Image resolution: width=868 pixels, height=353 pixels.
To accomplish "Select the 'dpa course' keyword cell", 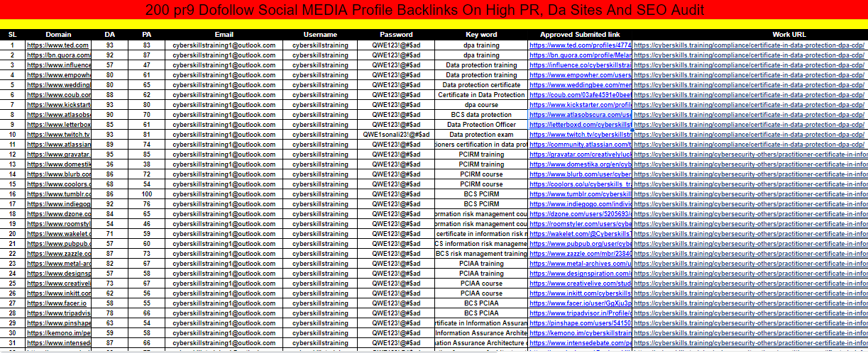I will (481, 104).
